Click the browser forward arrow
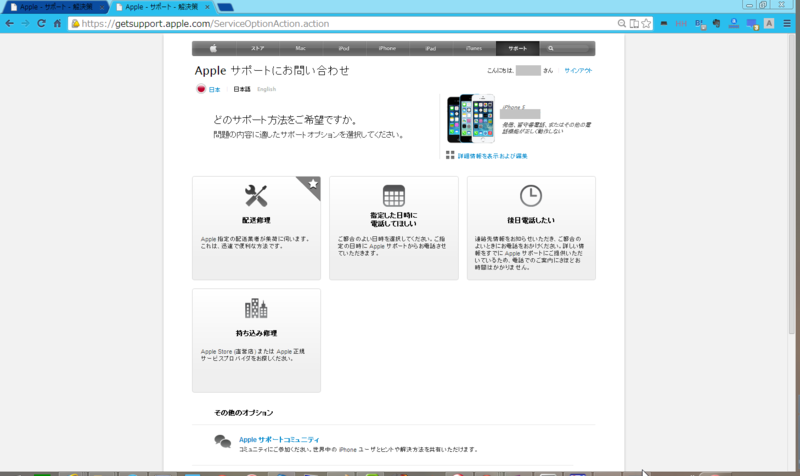 click(x=25, y=23)
